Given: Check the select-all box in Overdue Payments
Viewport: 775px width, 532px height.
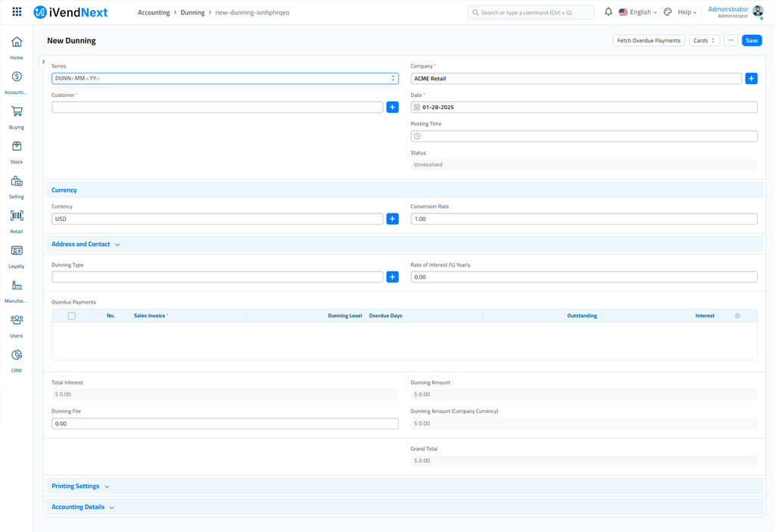Looking at the screenshot, I should 72,316.
